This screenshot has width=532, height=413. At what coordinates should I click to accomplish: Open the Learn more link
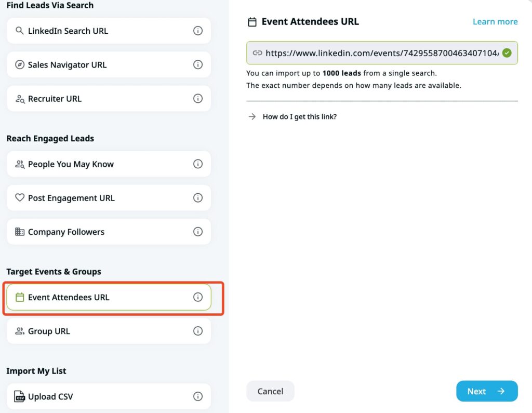[x=495, y=22]
